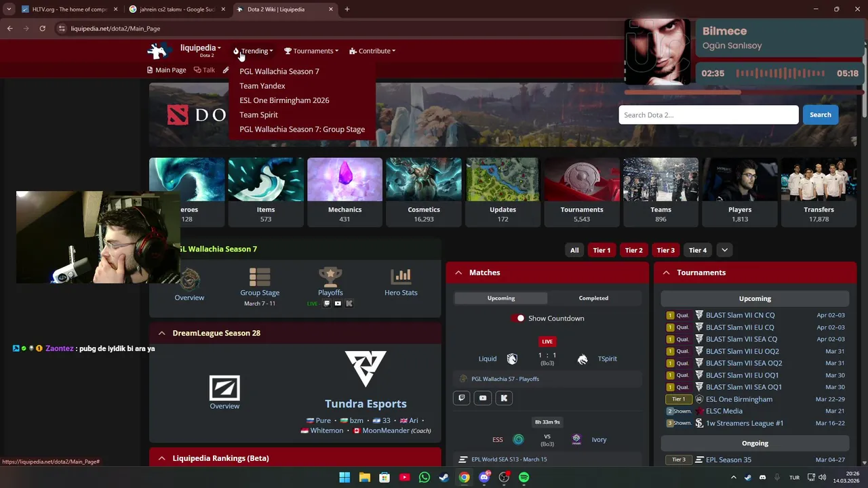Screen dimensions: 868x488
Task: Open BLAST Slam VII CN CQ link
Action: tap(740, 315)
